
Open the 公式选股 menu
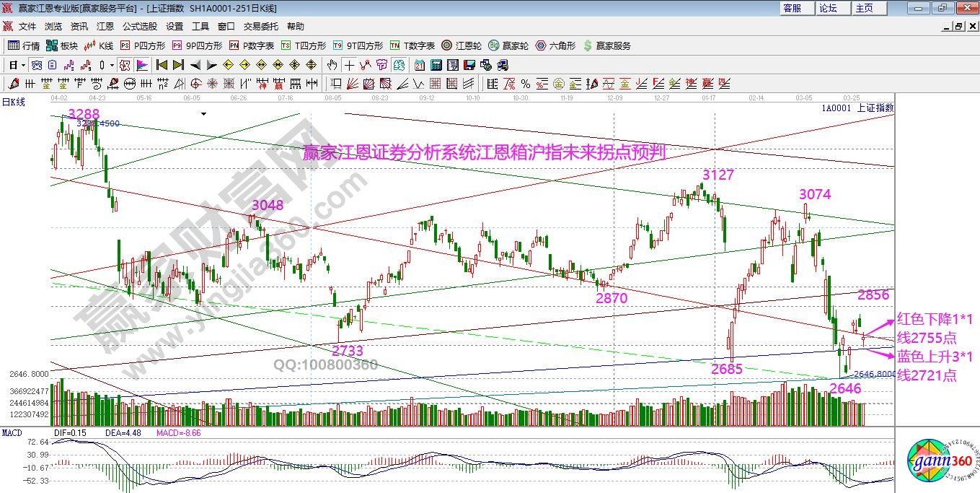[x=139, y=26]
